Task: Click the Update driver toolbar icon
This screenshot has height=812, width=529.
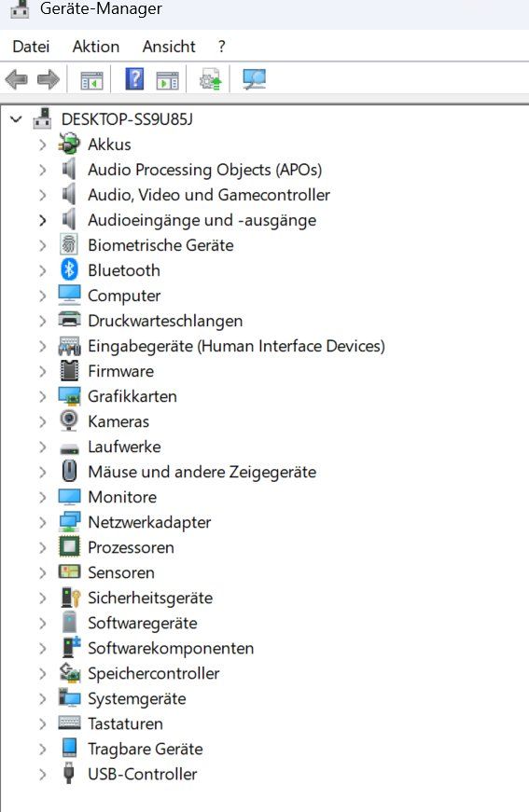Action: pyautogui.click(x=210, y=79)
